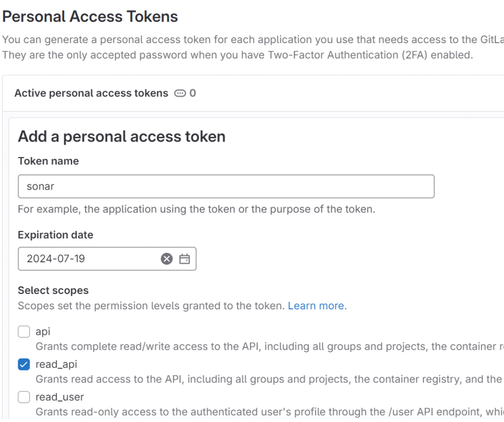This screenshot has width=504, height=422.
Task: Open the calendar date picker icon
Action: [x=185, y=259]
